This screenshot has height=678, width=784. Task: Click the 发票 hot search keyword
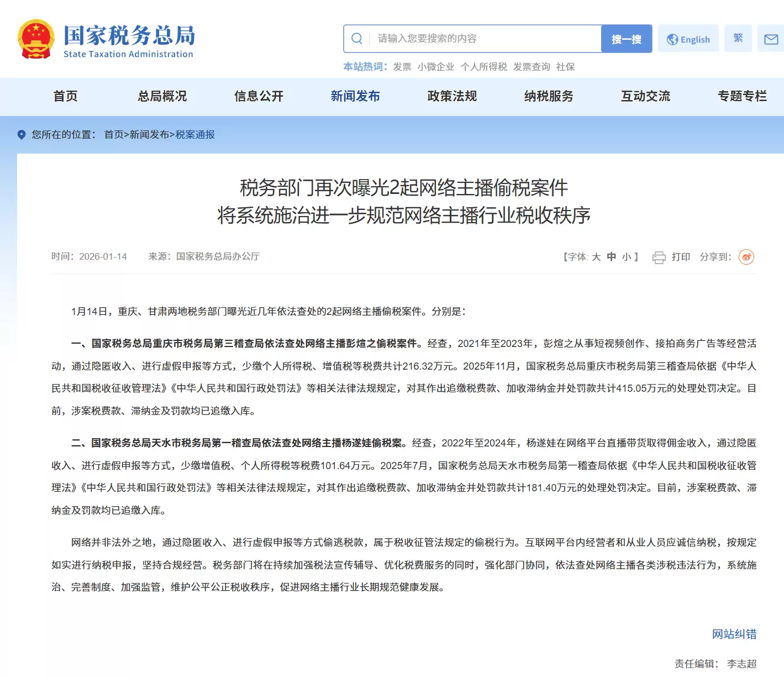tap(402, 66)
